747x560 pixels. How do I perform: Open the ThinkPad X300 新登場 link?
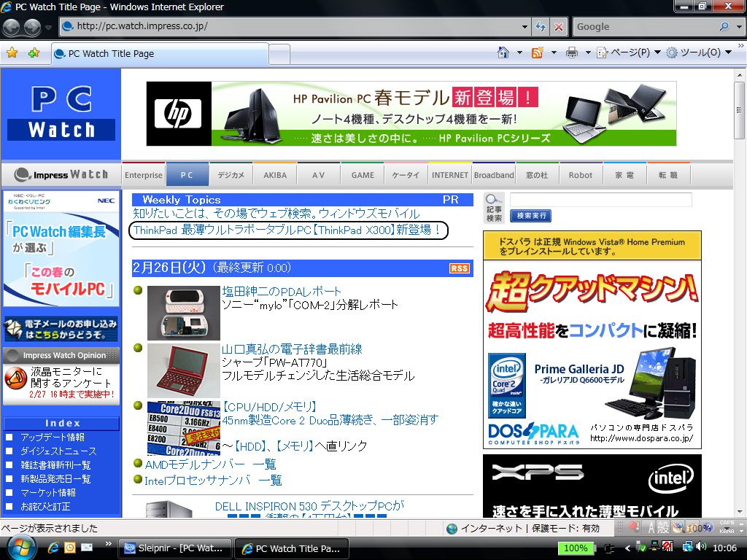point(288,230)
